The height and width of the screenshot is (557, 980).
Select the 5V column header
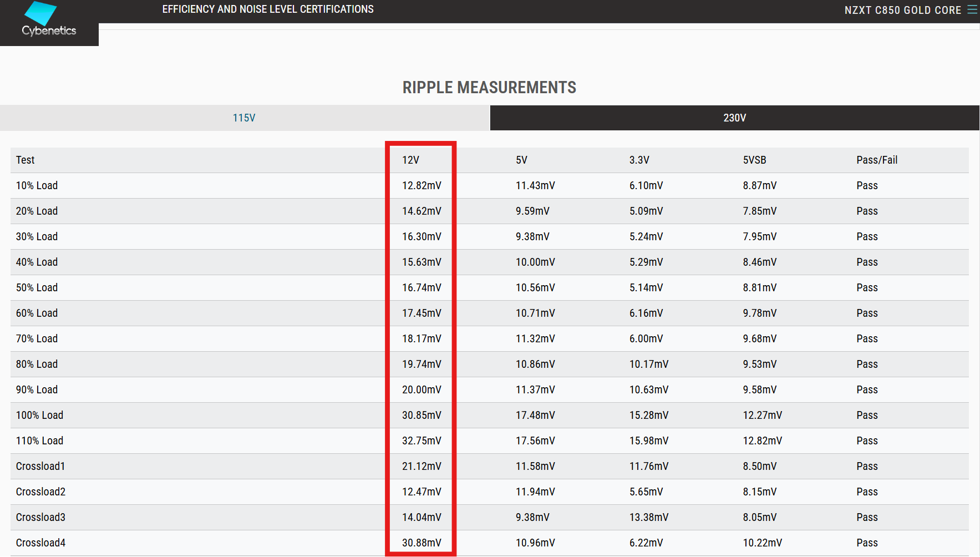coord(521,160)
